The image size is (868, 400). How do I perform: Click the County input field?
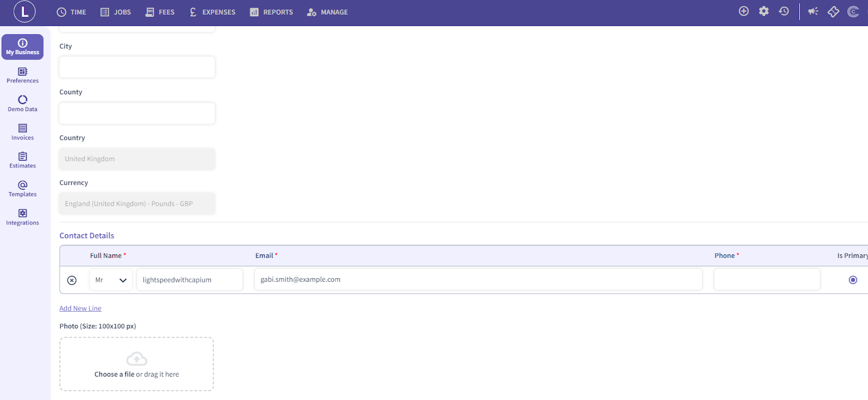coord(137,113)
